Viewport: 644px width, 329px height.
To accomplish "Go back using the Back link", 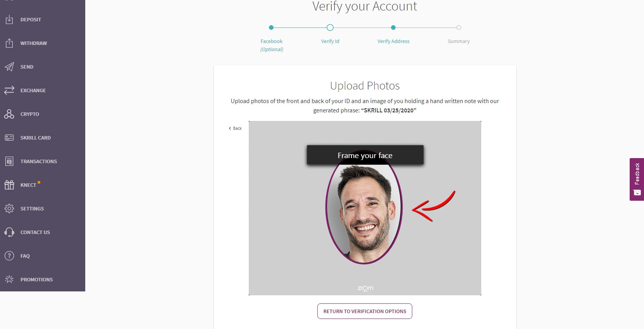I will pos(236,128).
